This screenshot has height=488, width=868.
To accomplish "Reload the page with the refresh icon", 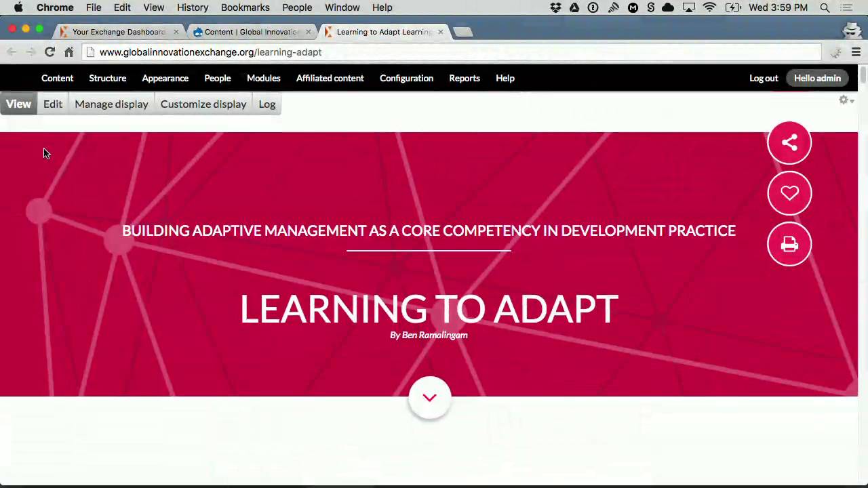I will click(50, 52).
